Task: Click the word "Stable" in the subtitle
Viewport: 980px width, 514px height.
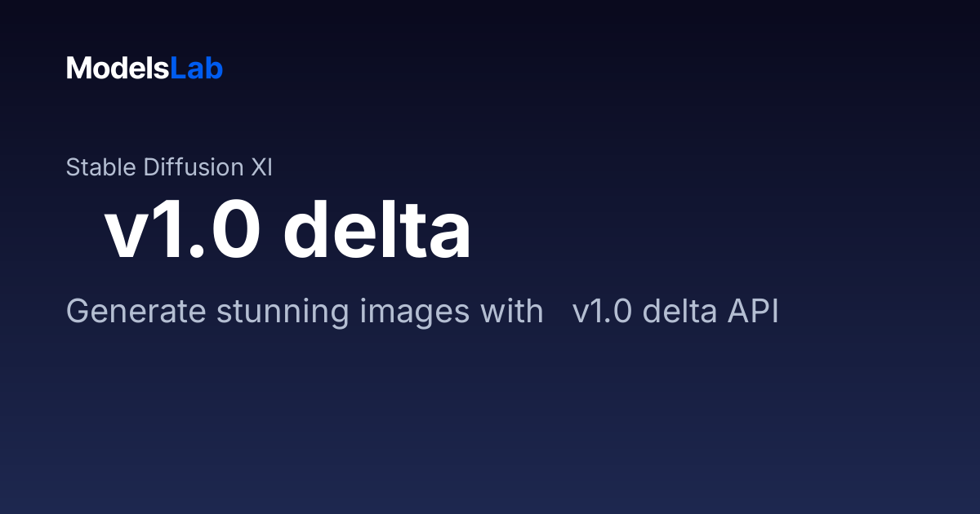Action: coord(102,167)
